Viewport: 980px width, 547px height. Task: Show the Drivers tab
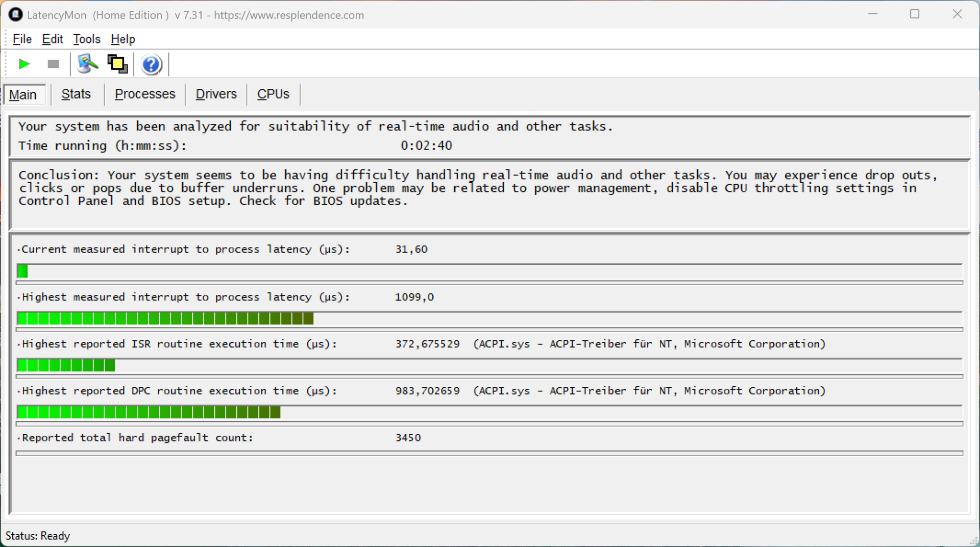(x=216, y=94)
